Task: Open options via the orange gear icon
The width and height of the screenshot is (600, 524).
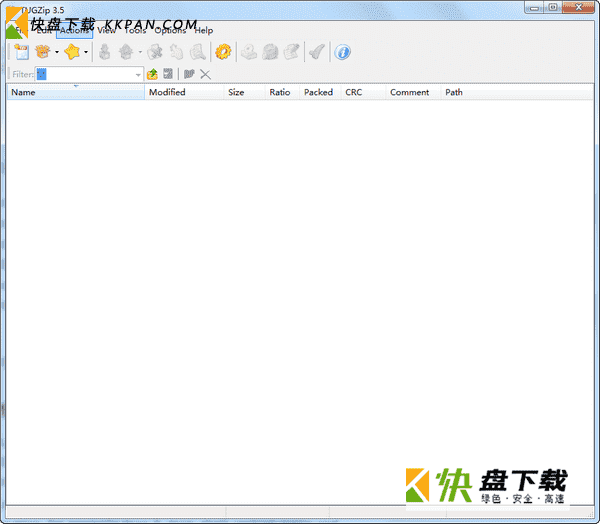Action: pos(223,52)
